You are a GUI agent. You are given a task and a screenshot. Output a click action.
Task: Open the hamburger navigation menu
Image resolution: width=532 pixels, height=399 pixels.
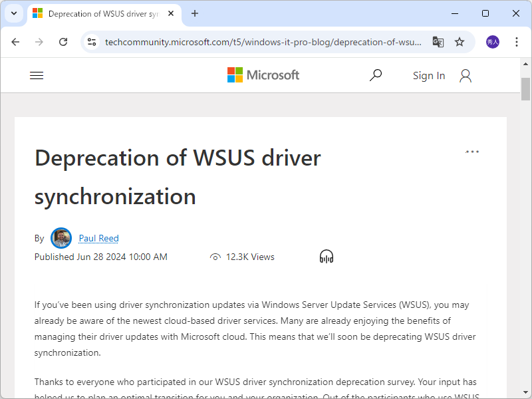(37, 74)
